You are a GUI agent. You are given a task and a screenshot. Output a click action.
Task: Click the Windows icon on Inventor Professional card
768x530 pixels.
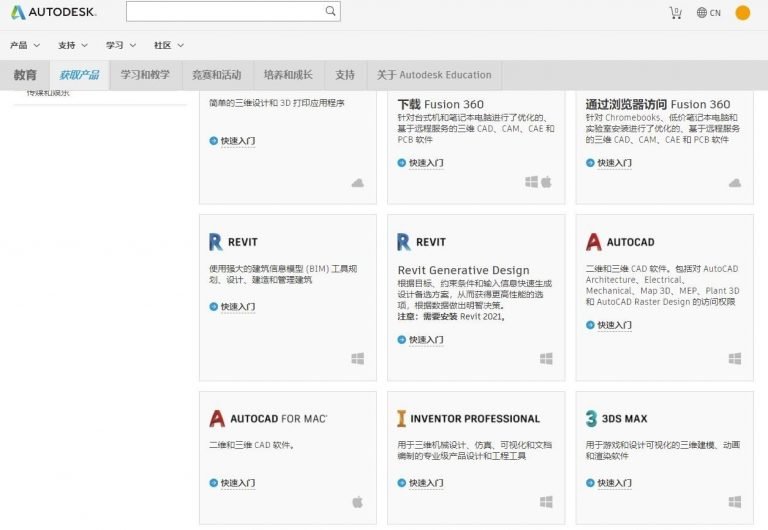point(546,502)
